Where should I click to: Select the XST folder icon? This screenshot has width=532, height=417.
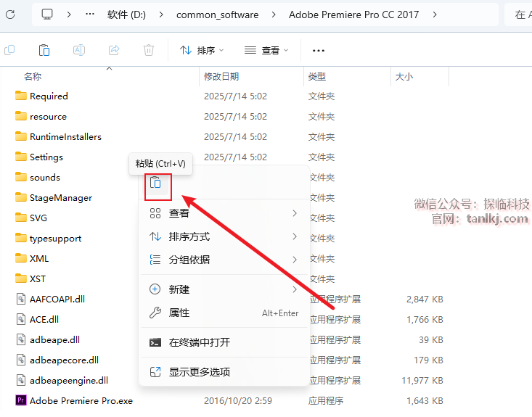(x=21, y=278)
